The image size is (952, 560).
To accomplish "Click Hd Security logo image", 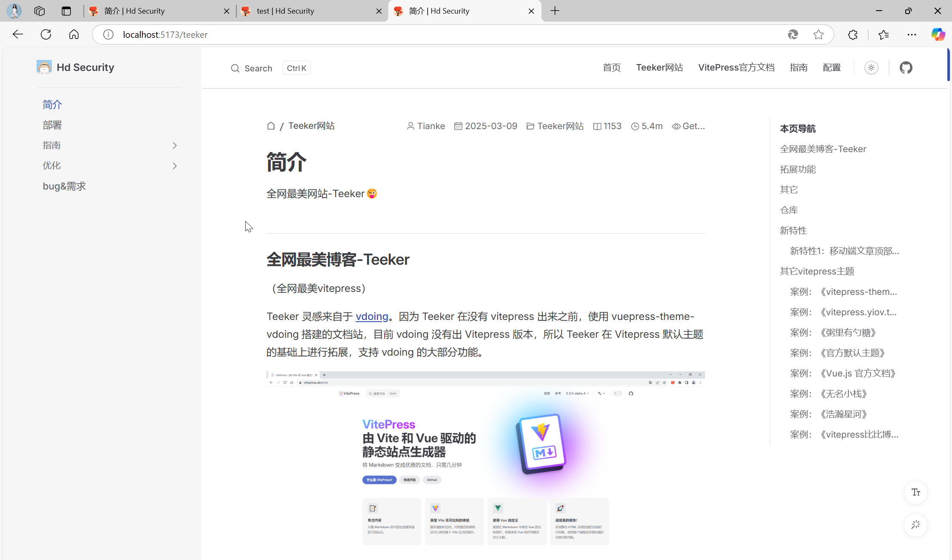I will tap(44, 67).
